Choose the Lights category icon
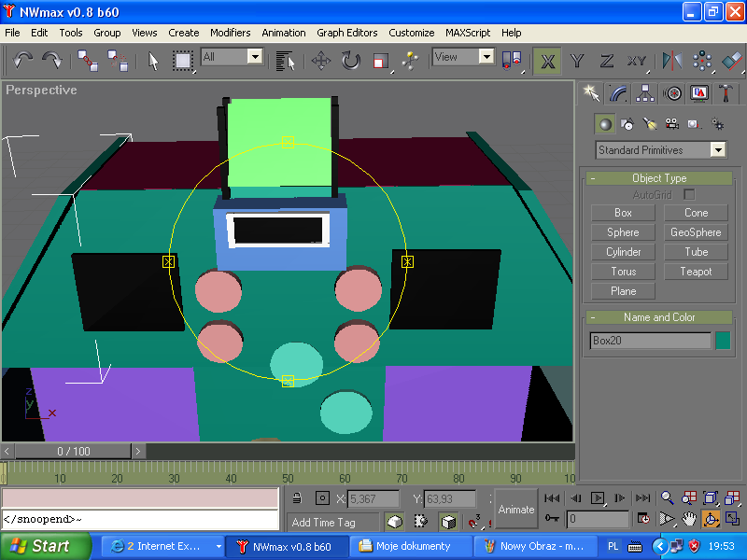The width and height of the screenshot is (747, 560). 650,123
